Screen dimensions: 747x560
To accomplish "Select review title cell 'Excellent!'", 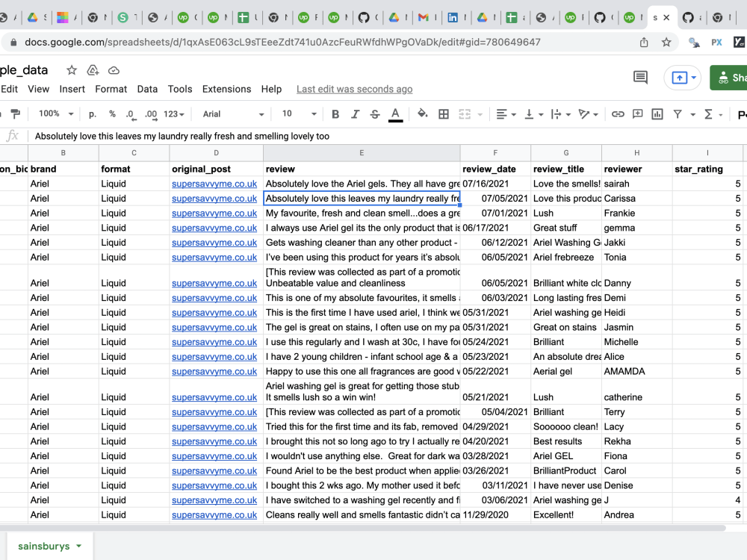I will [566, 514].
